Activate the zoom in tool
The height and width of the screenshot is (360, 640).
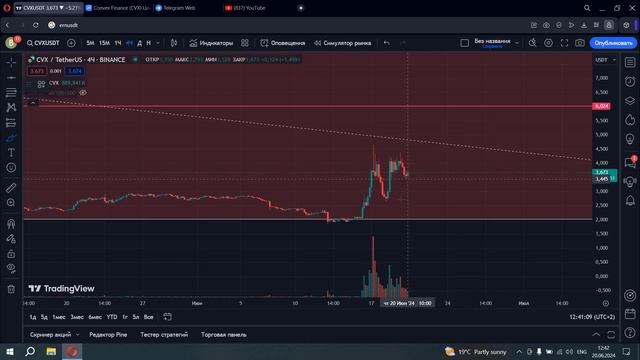(x=11, y=203)
